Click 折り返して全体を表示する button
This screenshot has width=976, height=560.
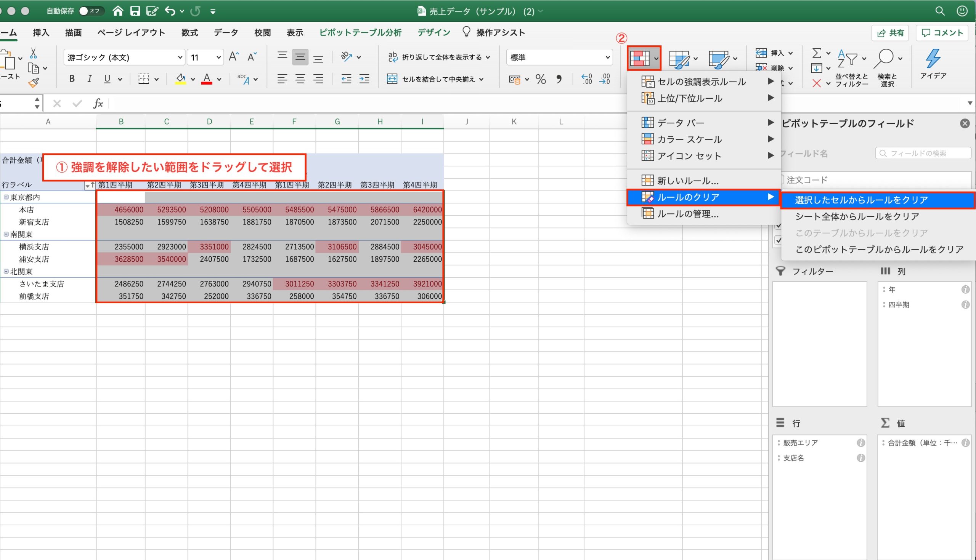(439, 57)
